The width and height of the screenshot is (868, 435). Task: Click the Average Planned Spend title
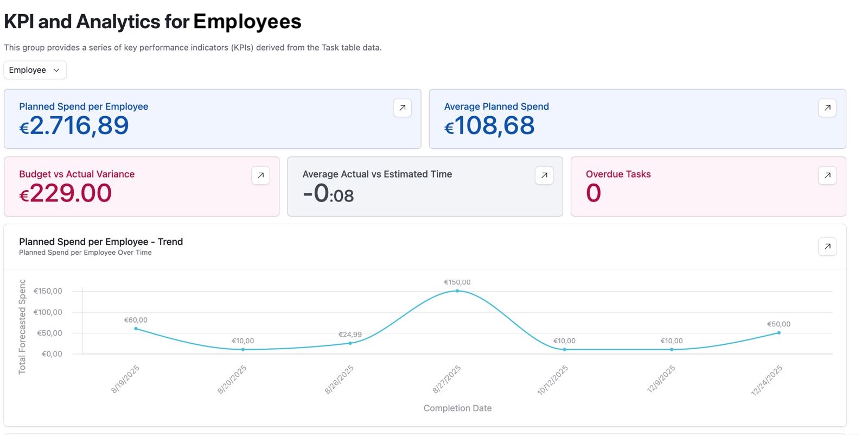click(x=496, y=106)
